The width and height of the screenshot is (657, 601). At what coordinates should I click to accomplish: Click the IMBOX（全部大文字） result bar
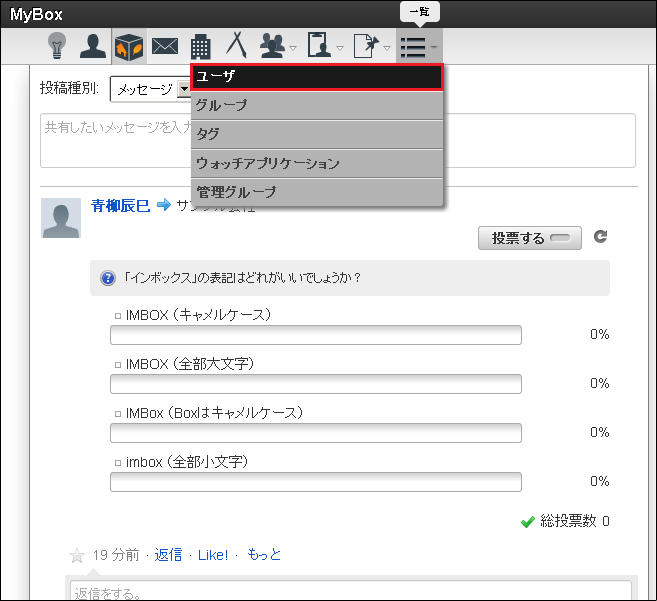pyautogui.click(x=316, y=384)
